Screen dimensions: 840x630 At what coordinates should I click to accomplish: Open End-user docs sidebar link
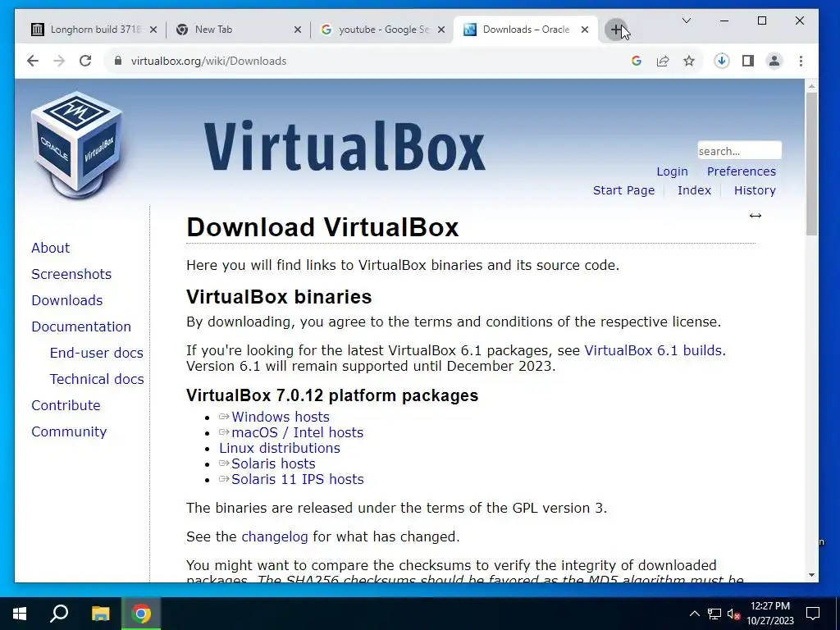click(97, 353)
